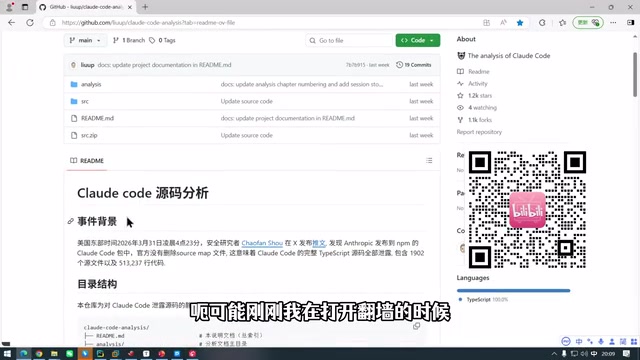Open the browser profile avatar icon
Image resolution: width=640 pixels, height=360 pixels.
click(x=10, y=7)
